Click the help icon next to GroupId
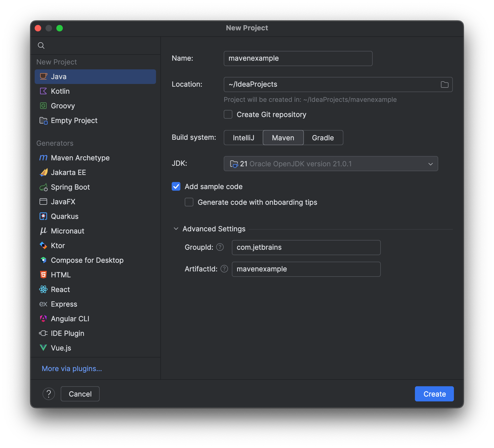This screenshot has height=448, width=494. (220, 247)
